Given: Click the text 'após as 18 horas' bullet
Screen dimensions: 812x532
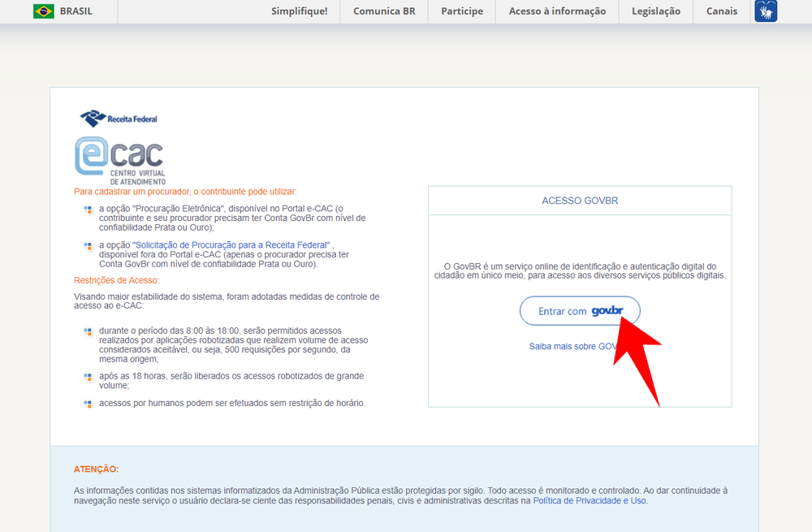Looking at the screenshot, I should [x=231, y=381].
